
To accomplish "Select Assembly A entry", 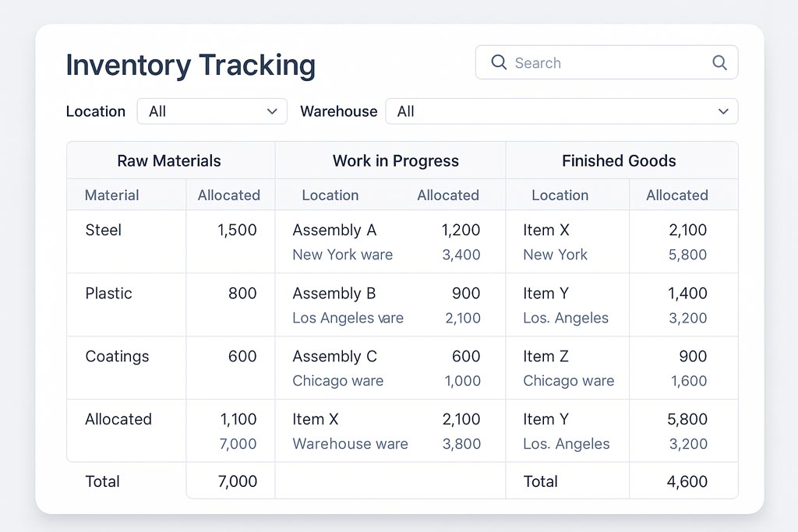I will tap(334, 230).
